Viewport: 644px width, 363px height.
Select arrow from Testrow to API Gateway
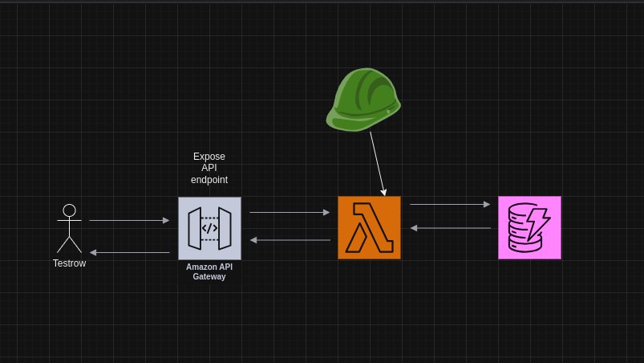point(129,220)
